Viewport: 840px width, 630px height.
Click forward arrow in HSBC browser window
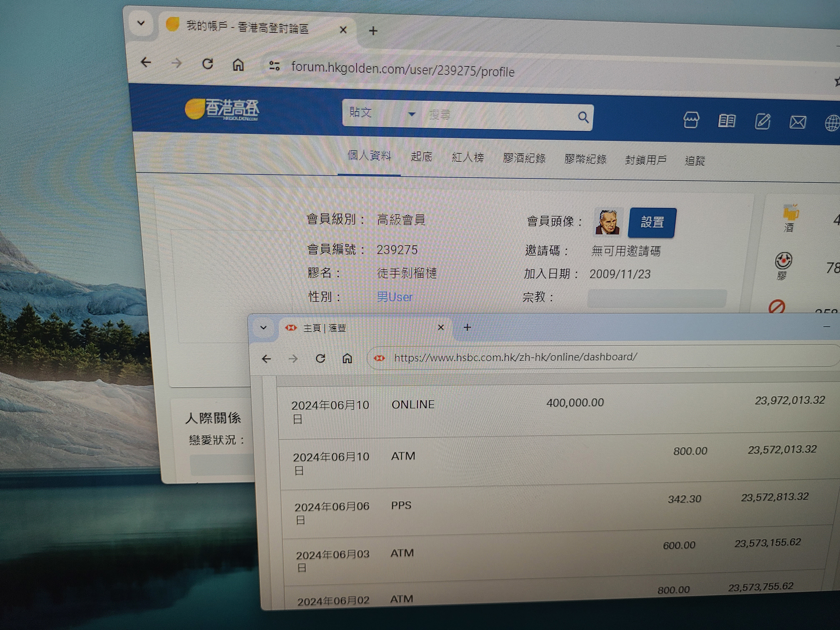click(293, 359)
